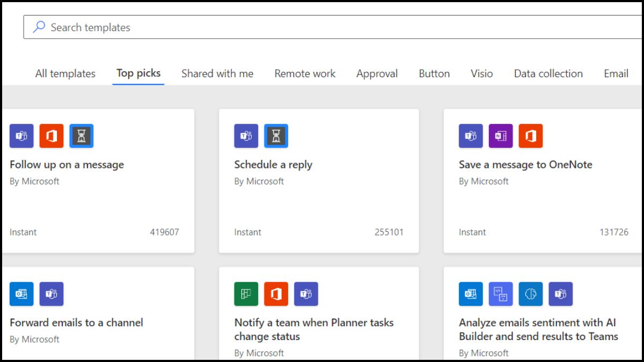The height and width of the screenshot is (362, 644).
Task: Click hourglass icon on Schedule a reply card
Action: (x=276, y=136)
